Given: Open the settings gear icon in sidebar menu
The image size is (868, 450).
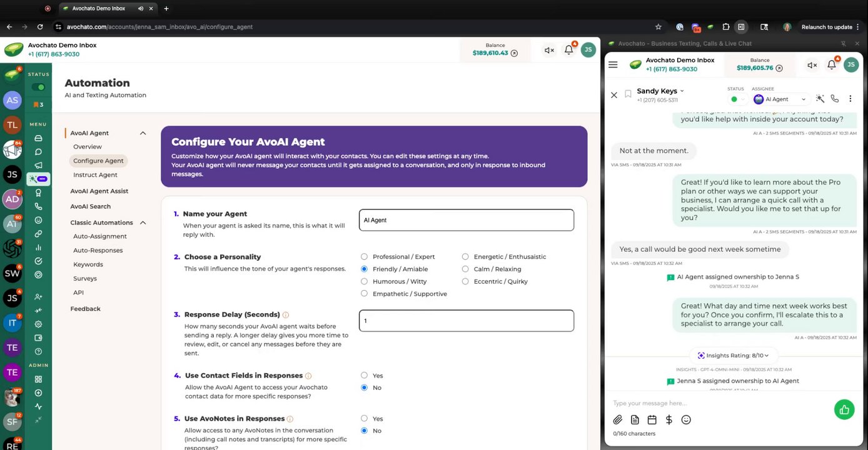Looking at the screenshot, I should click(38, 324).
